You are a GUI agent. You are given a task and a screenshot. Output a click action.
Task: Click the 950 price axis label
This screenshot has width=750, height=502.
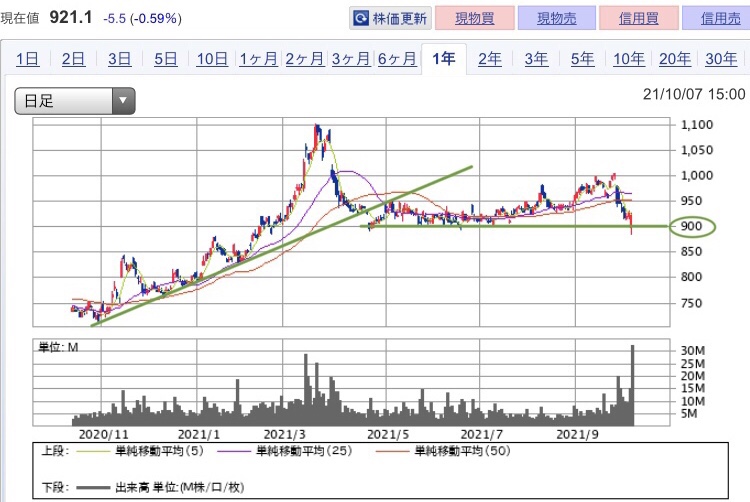coord(691,201)
